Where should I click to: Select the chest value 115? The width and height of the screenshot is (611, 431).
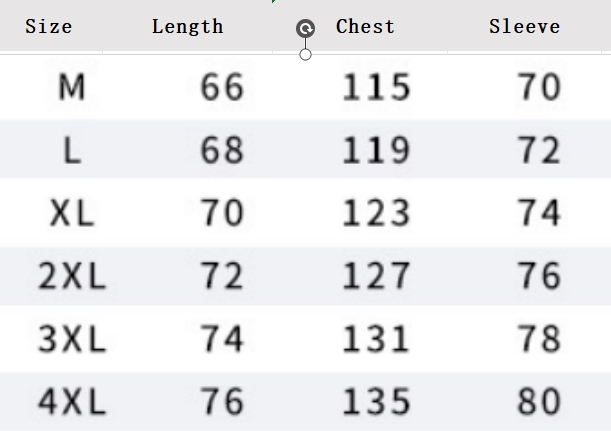point(376,87)
